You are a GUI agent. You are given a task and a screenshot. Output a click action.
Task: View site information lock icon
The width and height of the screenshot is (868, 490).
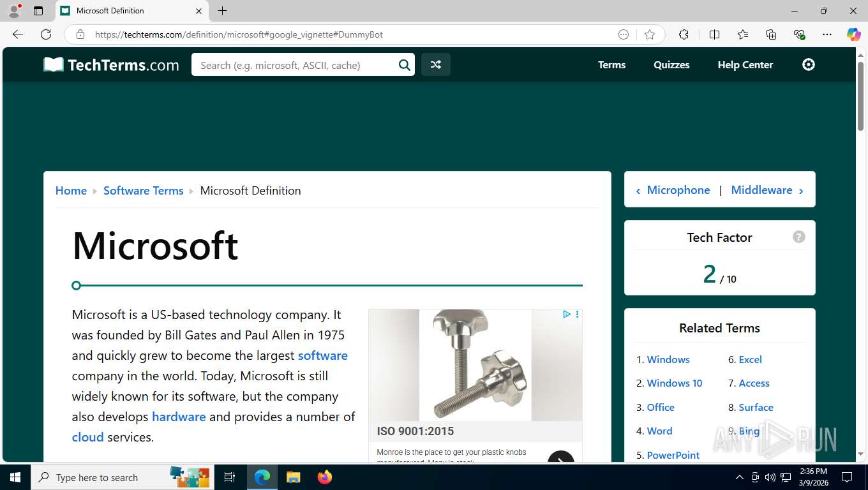pyautogui.click(x=80, y=34)
